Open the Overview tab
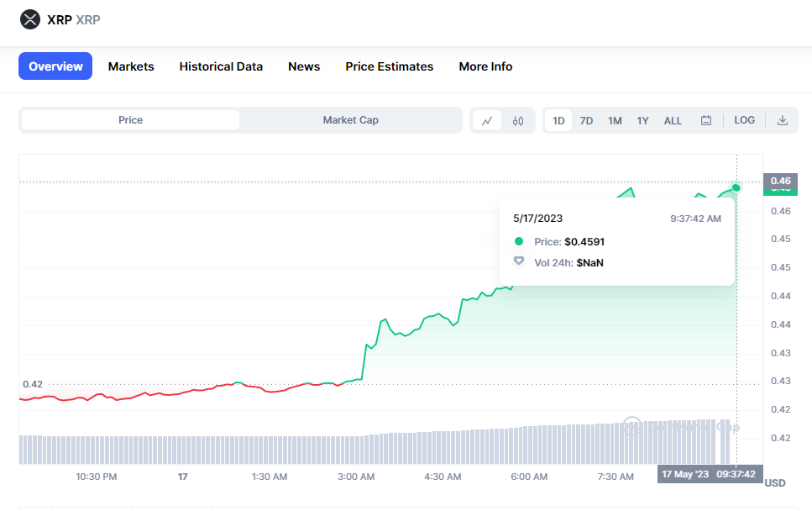The width and height of the screenshot is (812, 511). [55, 66]
